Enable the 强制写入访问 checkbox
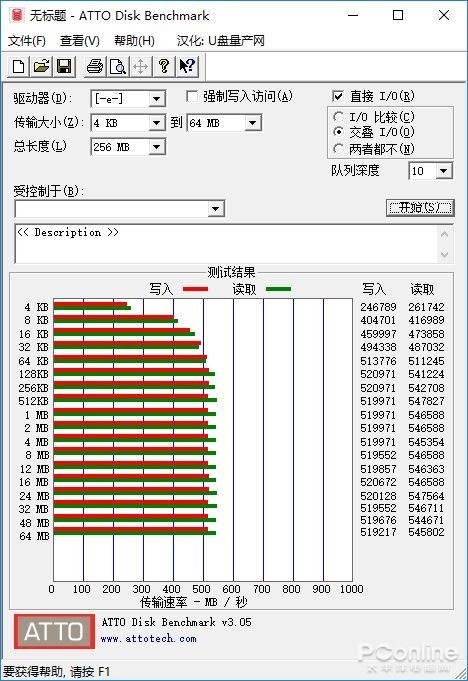The height and width of the screenshot is (681, 468). (x=192, y=96)
